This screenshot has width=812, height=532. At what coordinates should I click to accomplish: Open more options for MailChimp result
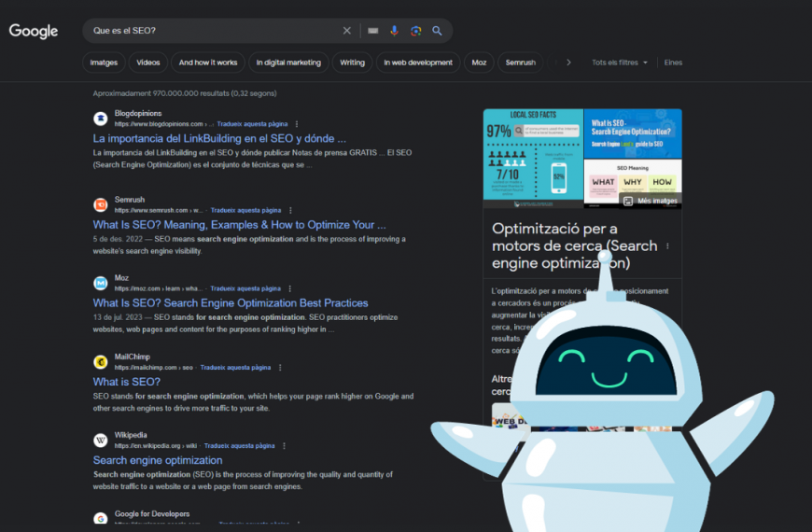click(x=280, y=368)
